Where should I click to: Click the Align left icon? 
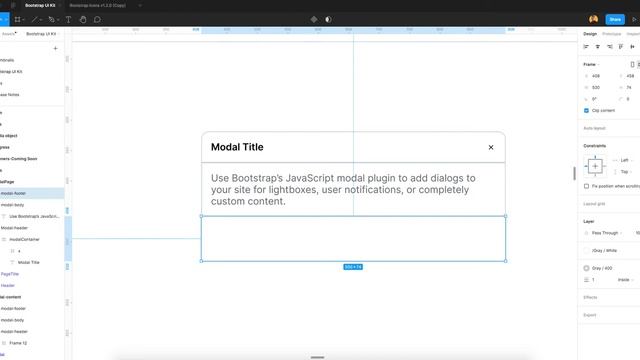click(x=586, y=47)
